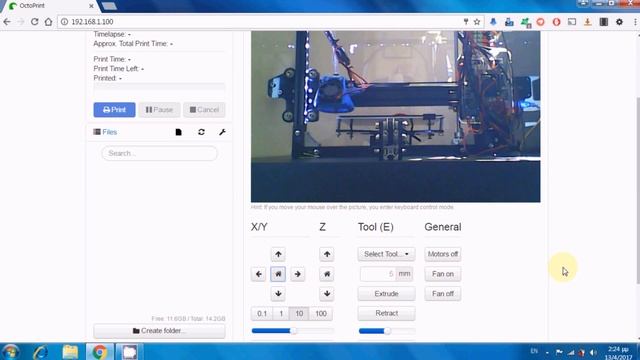Jog X/Y axis right arrow

(x=298, y=274)
